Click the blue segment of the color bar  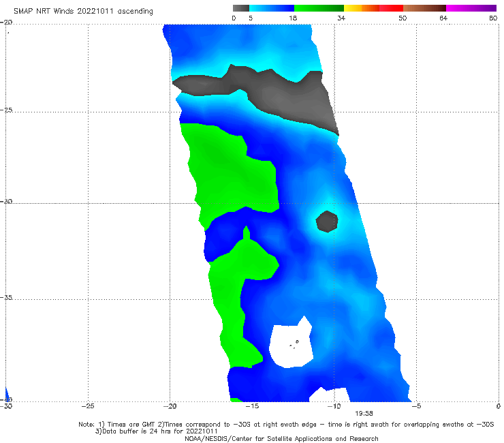[x=272, y=8]
